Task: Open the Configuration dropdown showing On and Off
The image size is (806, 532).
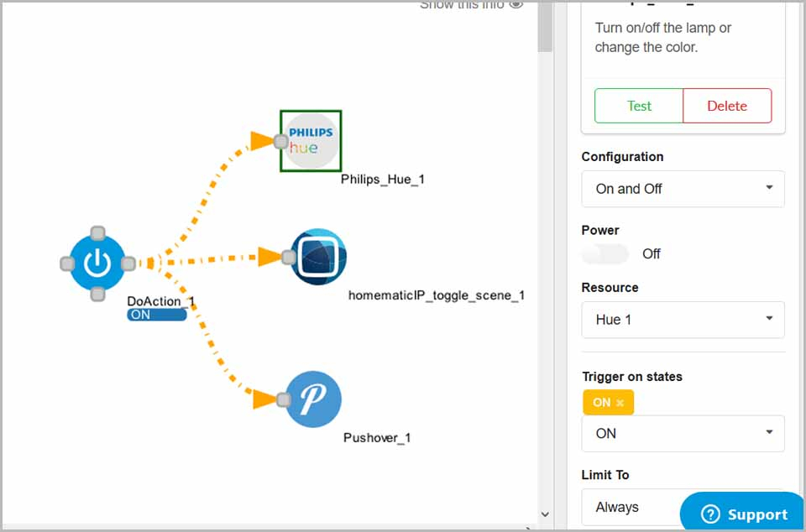Action: pyautogui.click(x=683, y=189)
